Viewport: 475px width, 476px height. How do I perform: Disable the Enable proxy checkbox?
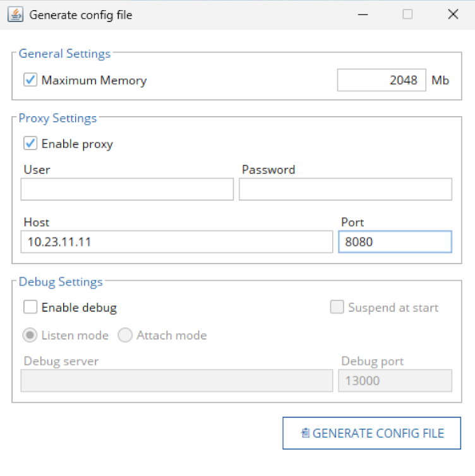30,143
